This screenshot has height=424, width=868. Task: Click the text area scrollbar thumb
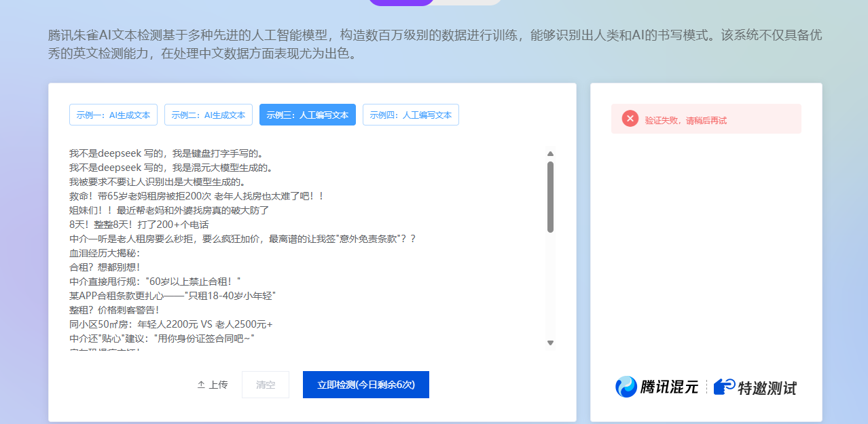tap(550, 197)
